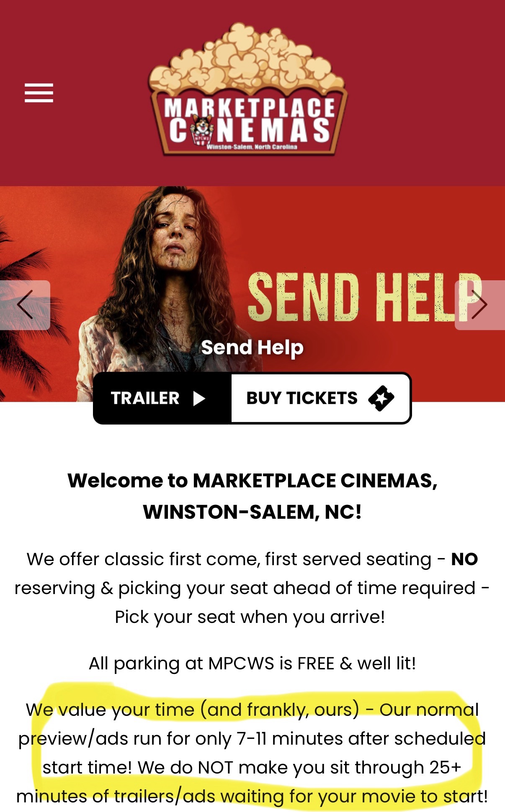Click the Winston-Salem, North Carolina logo tagline
The width and height of the screenshot is (505, 812).
coord(252,147)
